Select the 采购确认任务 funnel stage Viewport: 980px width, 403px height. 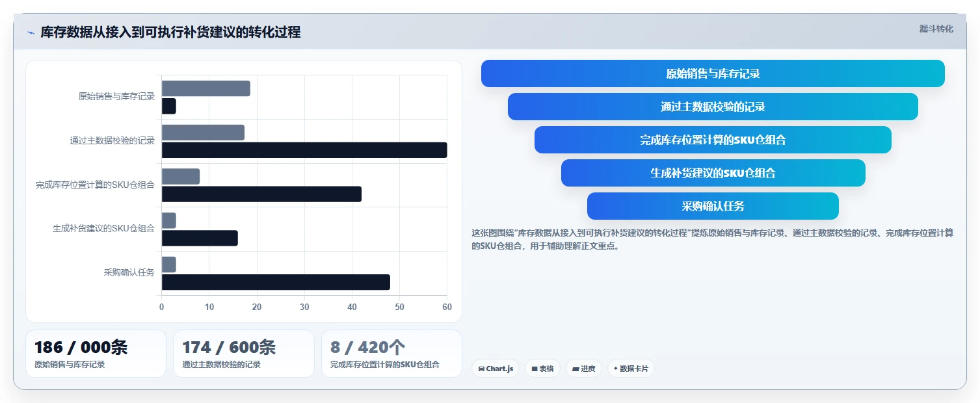coord(713,206)
